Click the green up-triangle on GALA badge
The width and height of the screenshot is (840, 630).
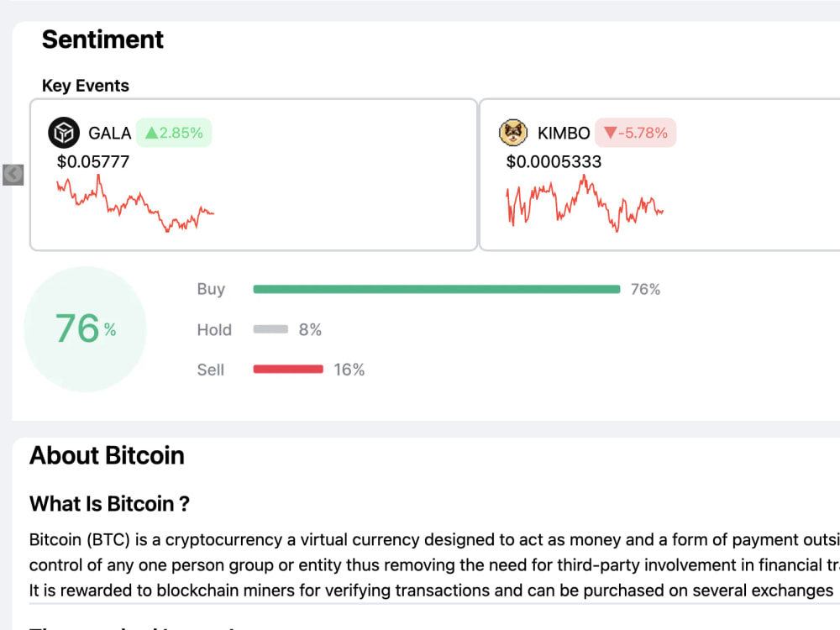[151, 133]
